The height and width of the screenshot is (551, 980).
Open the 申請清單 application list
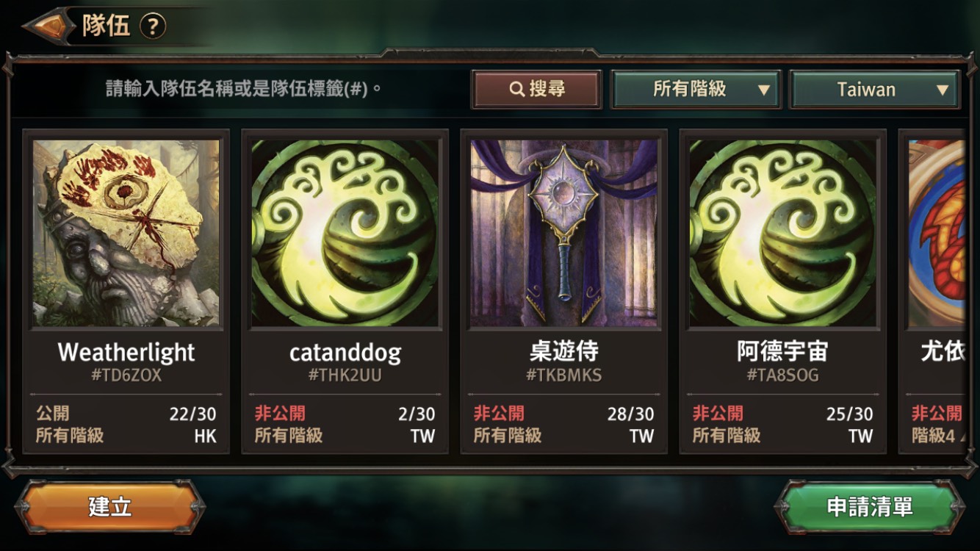(x=870, y=507)
